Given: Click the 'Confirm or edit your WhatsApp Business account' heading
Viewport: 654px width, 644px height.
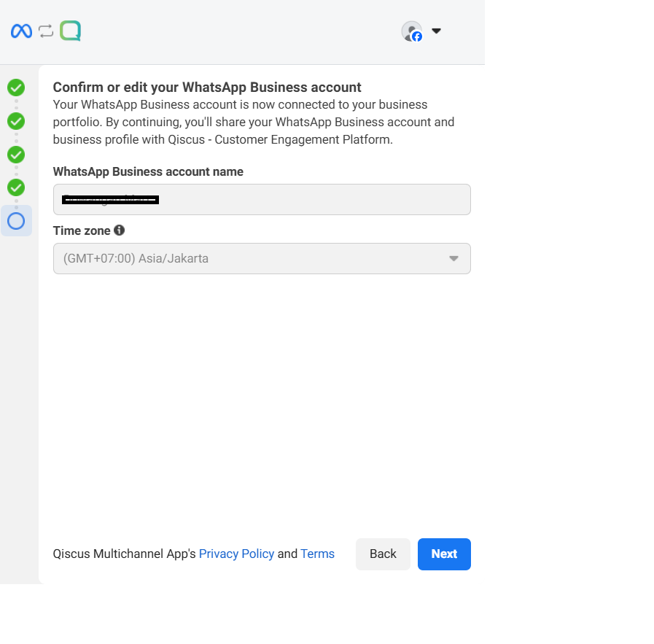Looking at the screenshot, I should tap(207, 88).
